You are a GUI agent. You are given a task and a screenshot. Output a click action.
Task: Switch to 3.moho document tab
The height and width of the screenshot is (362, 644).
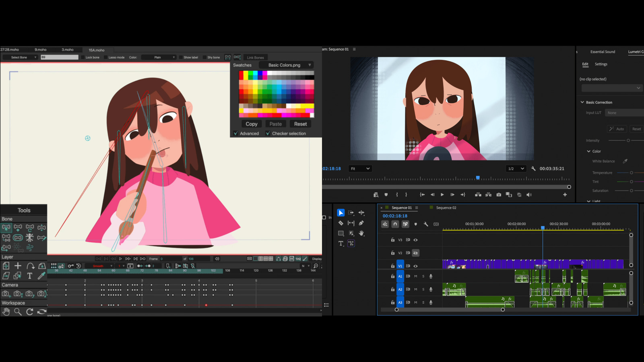pos(68,50)
